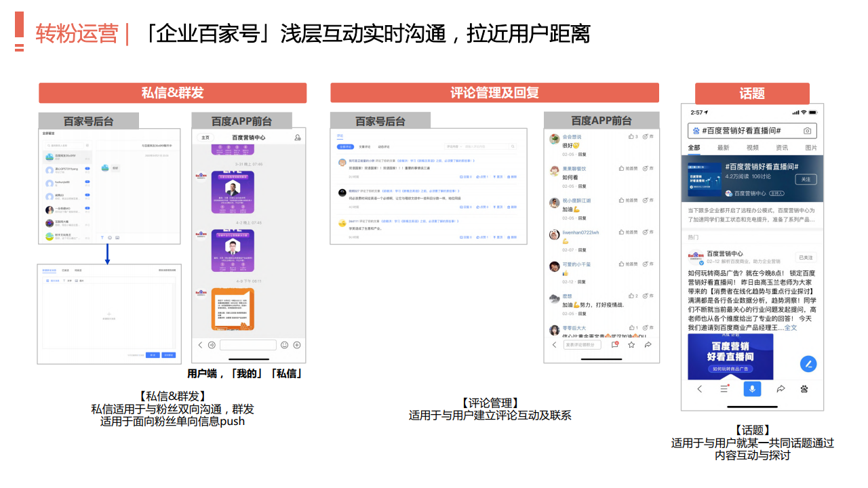Tap the 炸 icon on 可爱的小千玺's comment
This screenshot has width=868, height=488.
coord(648,264)
